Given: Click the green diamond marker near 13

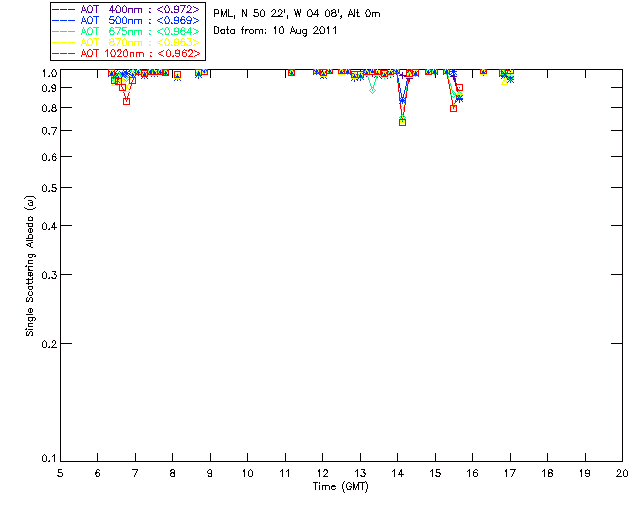Looking at the screenshot, I should point(372,90).
